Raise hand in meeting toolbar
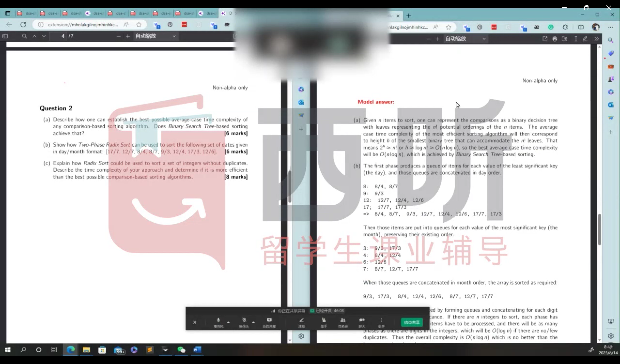This screenshot has height=364, width=620. click(x=324, y=322)
